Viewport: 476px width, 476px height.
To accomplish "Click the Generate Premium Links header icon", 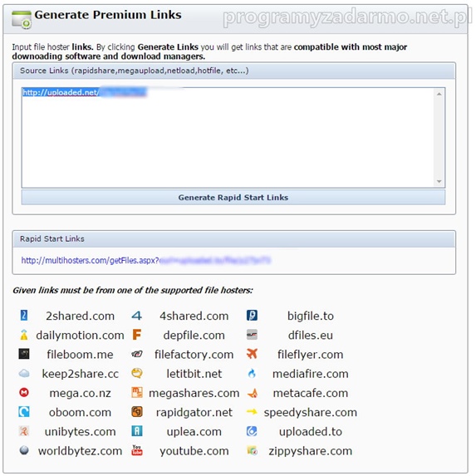I will click(x=22, y=19).
